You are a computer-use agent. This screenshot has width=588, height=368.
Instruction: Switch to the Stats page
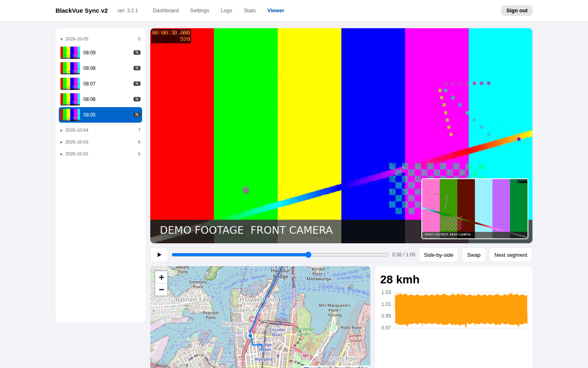coord(249,11)
